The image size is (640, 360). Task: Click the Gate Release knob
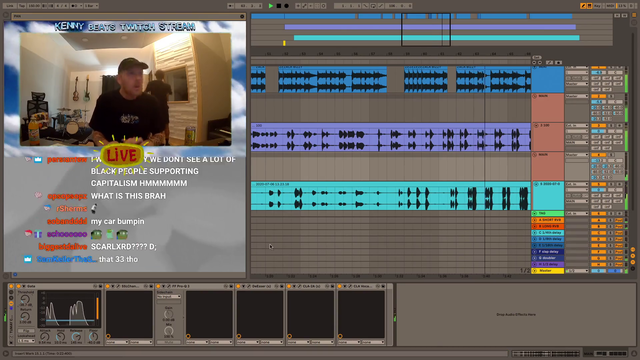[x=76, y=337]
